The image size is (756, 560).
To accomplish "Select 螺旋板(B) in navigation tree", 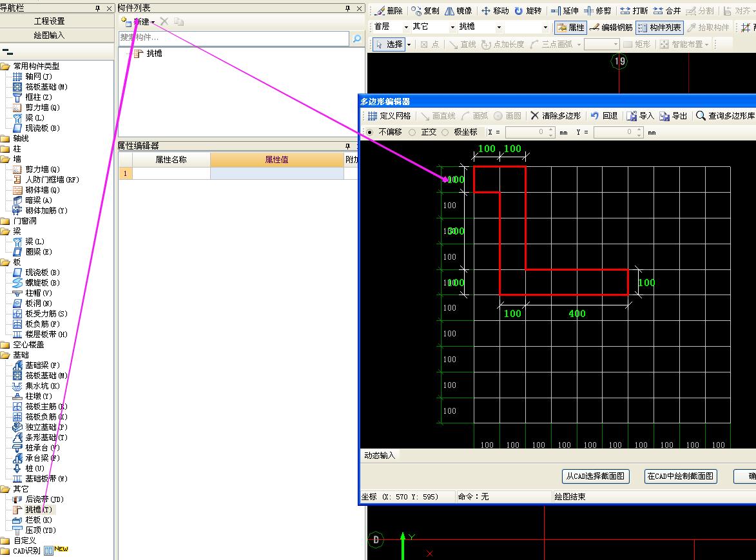I will (x=36, y=283).
